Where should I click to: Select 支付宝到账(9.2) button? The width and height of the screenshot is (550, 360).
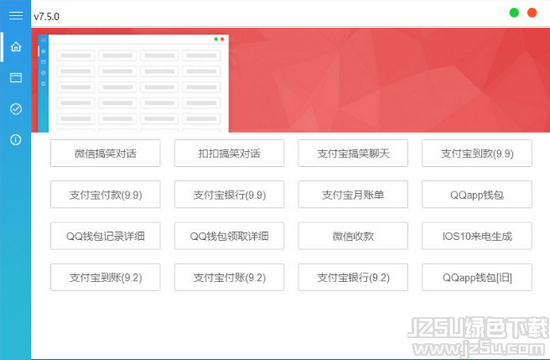click(105, 277)
